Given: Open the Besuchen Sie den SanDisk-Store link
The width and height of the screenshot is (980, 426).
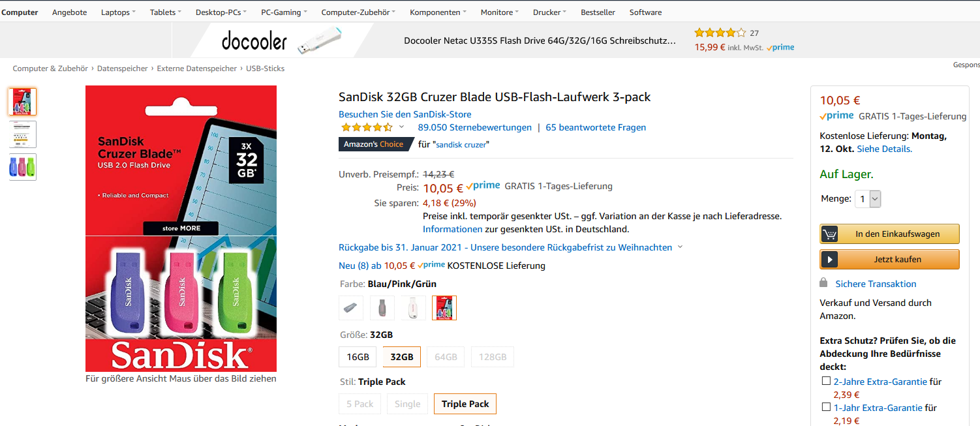Looking at the screenshot, I should [x=405, y=114].
